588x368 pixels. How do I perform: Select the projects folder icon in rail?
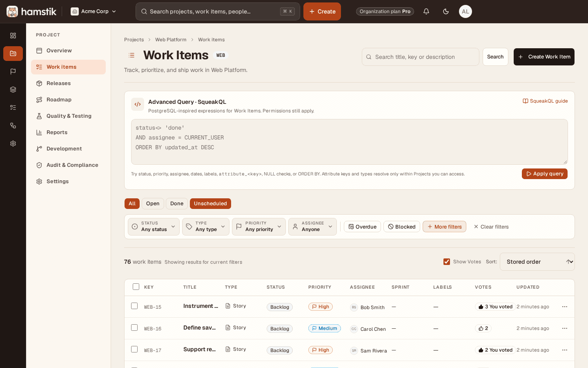tap(13, 54)
